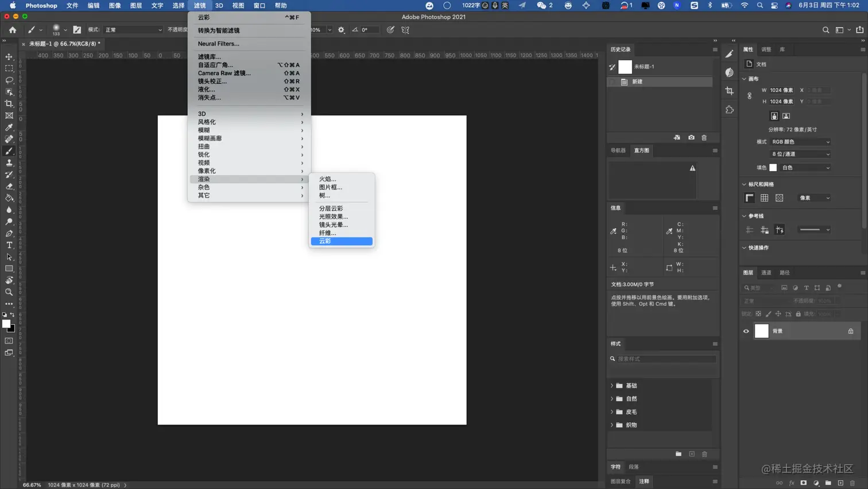868x489 pixels.
Task: Toggle smart guides icon in 参考线 section
Action: (779, 230)
